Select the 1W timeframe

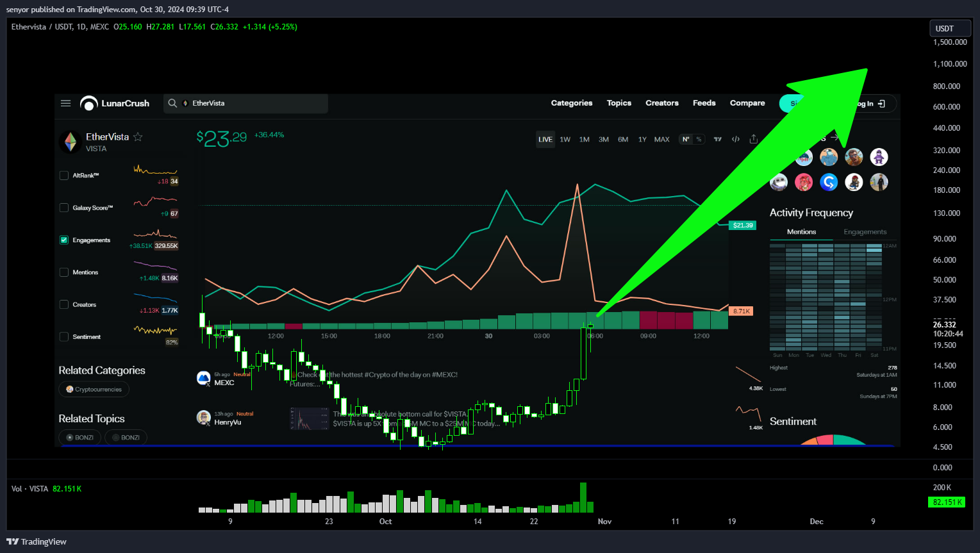pos(565,140)
